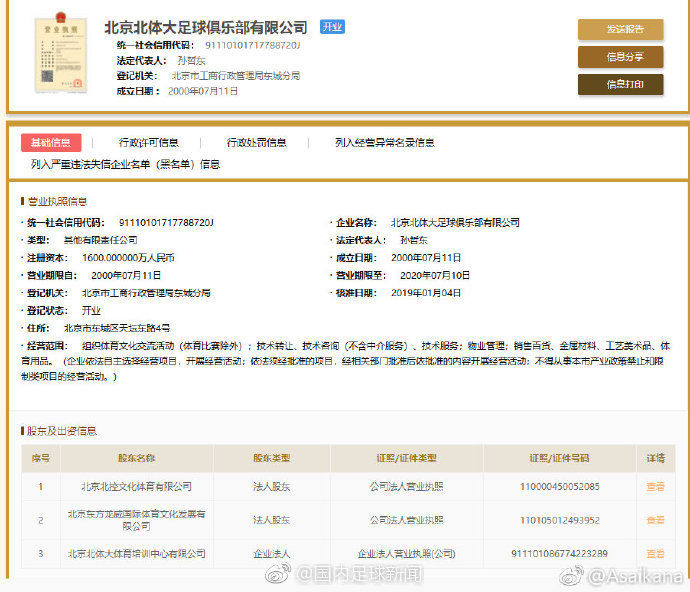Click 证照/证件类型 column header
The image size is (690, 592).
(x=406, y=458)
